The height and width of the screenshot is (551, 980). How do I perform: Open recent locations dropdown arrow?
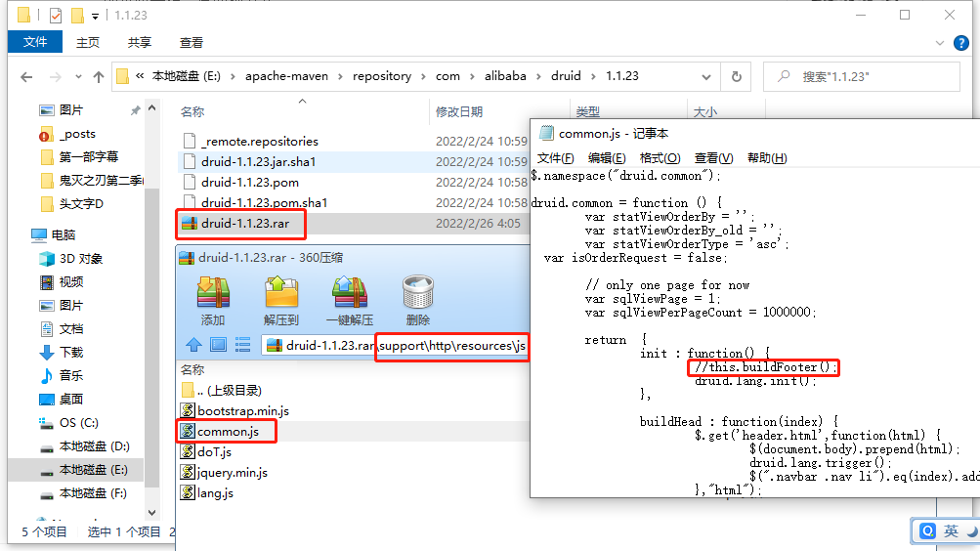78,77
